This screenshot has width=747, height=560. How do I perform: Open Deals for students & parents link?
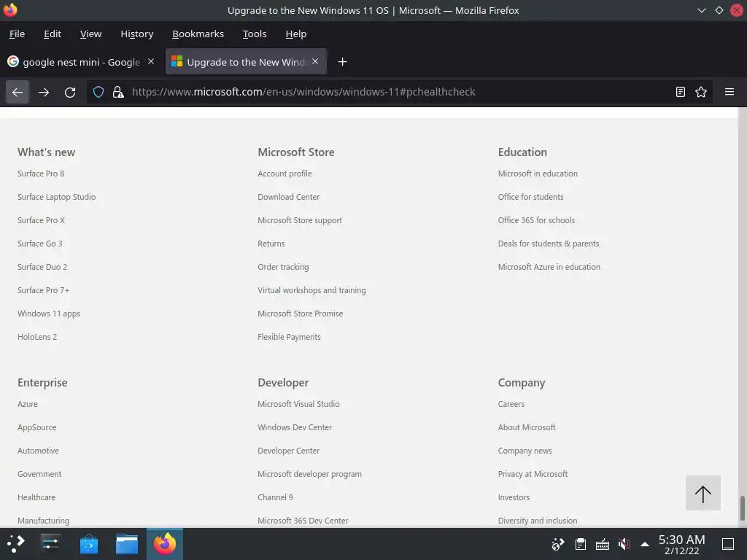click(549, 244)
